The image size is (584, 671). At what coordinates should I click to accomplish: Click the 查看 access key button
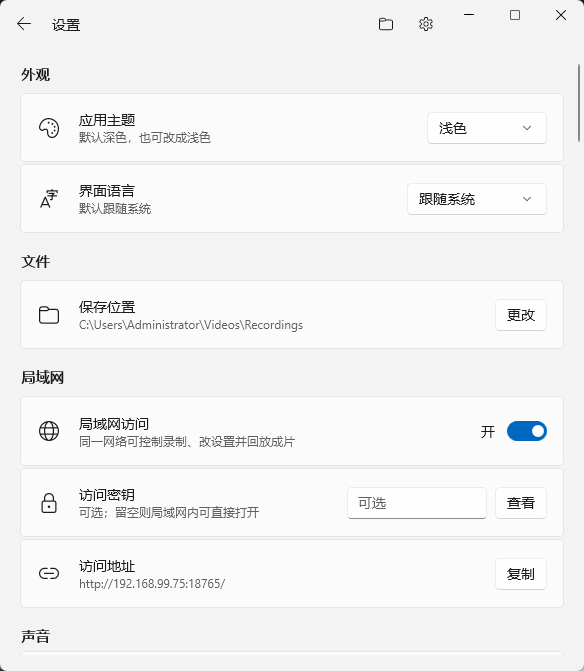point(521,503)
